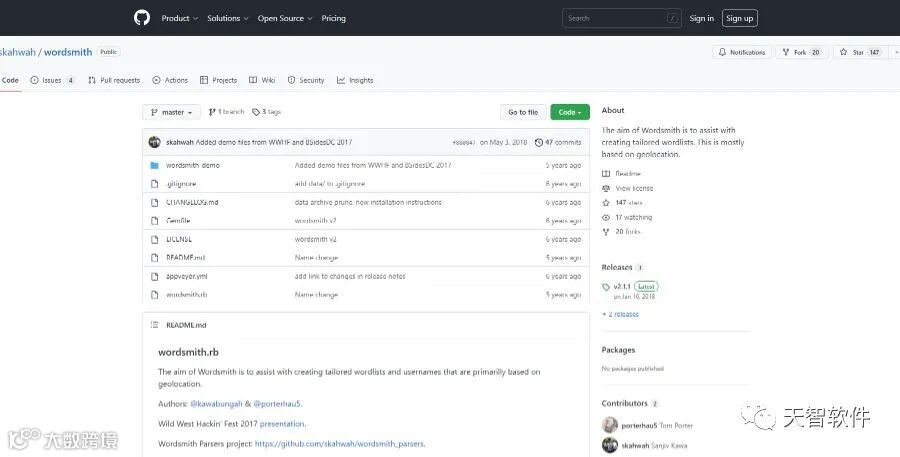
Task: View the 1 branch link
Action: 226,112
